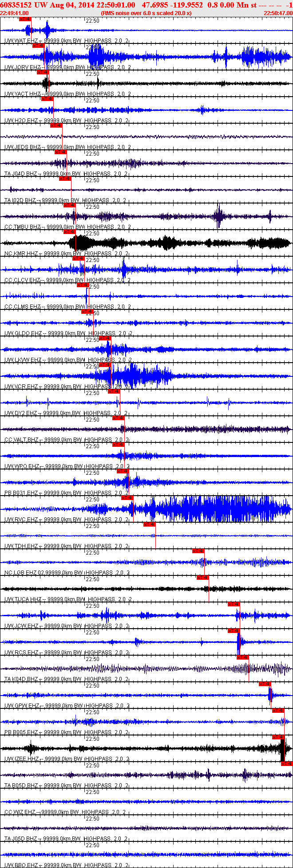Screen dimensions: 293x868
Task: Click the 'UW.RVC.EHZ' station label
Action: coord(21,520)
